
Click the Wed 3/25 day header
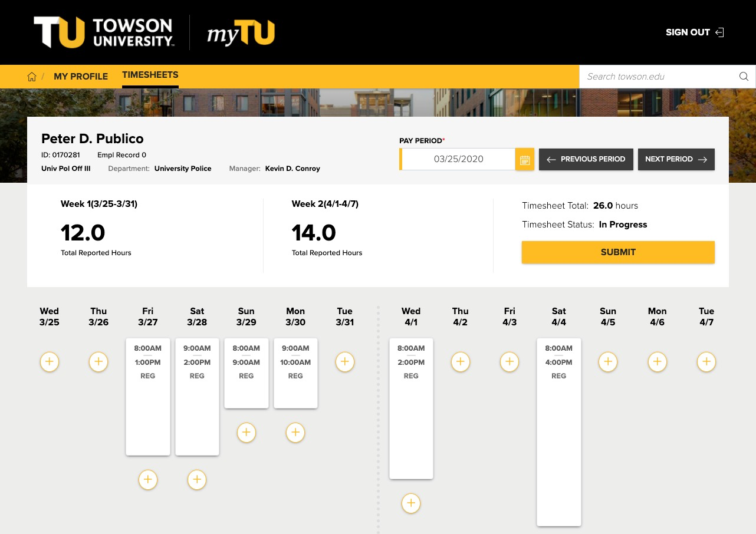[50, 317]
